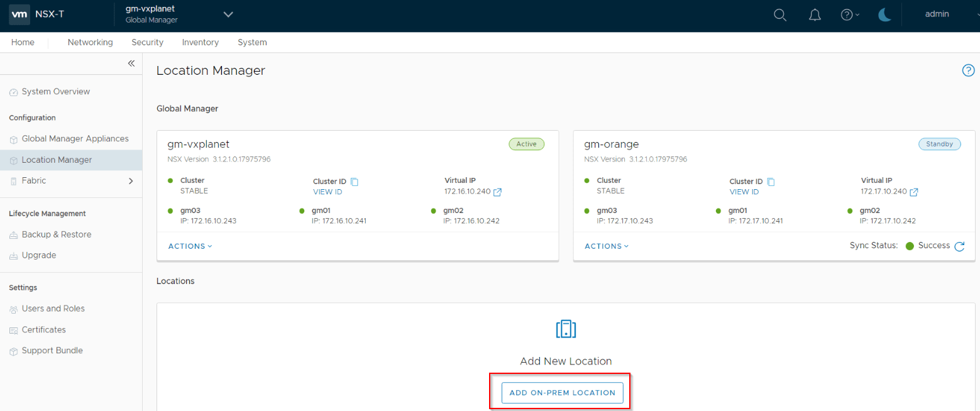This screenshot has width=980, height=411.
Task: Toggle dark mode with the moon icon
Action: [x=885, y=14]
